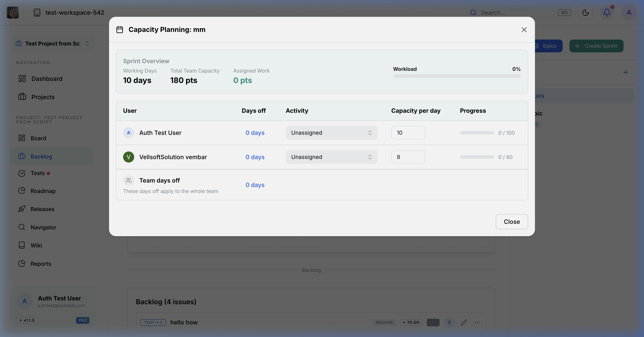Open Dashboard in the navigation sidebar
This screenshot has width=644, height=337.
tap(51, 79)
